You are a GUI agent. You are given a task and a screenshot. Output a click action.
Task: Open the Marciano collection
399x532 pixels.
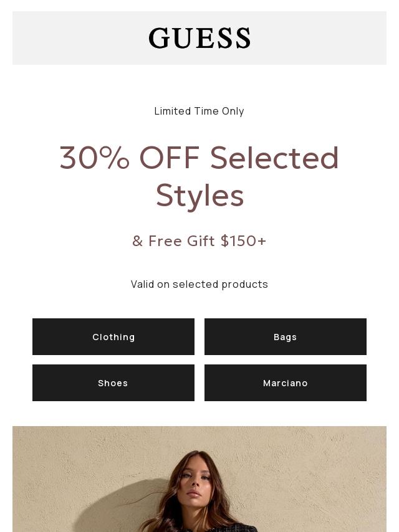286,383
